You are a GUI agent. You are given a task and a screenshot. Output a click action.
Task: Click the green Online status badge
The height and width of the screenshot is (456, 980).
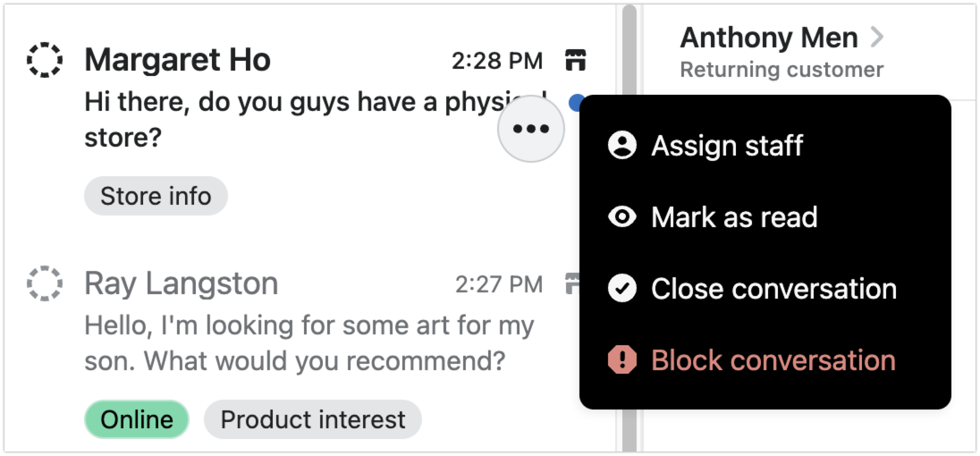point(136,419)
